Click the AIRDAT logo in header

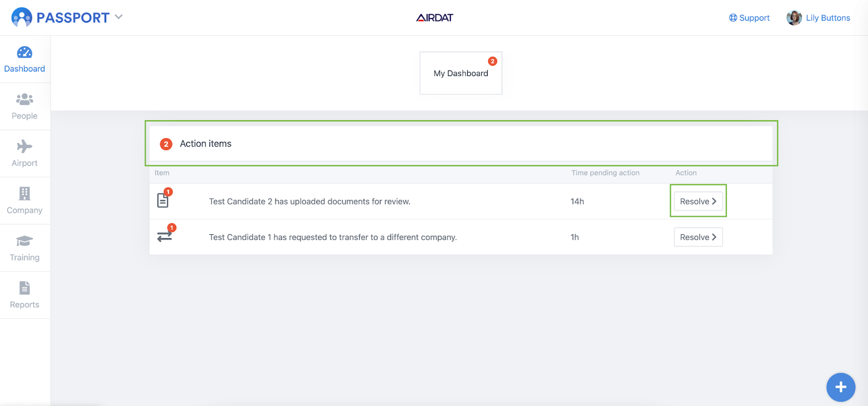(435, 18)
